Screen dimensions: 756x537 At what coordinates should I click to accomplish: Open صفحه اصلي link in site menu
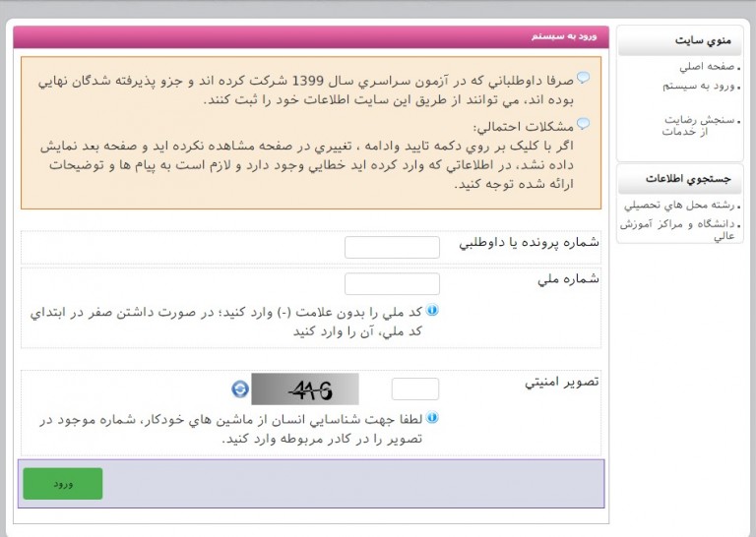702,68
